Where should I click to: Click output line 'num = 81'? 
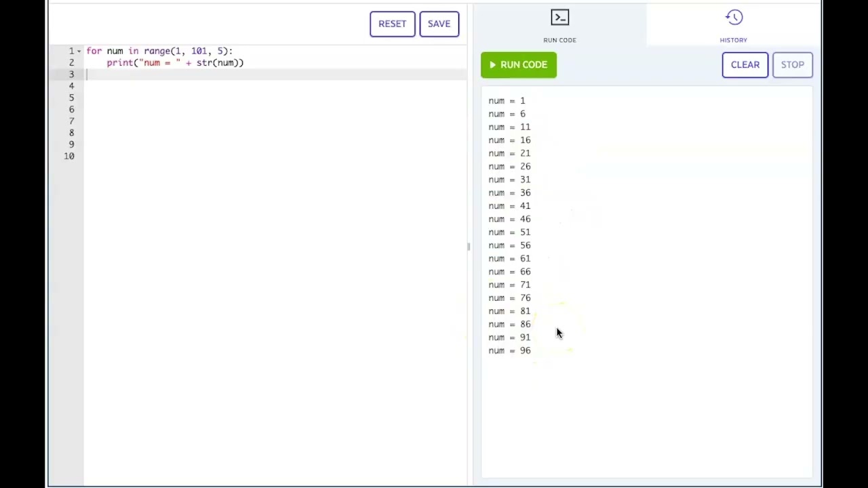pos(509,311)
